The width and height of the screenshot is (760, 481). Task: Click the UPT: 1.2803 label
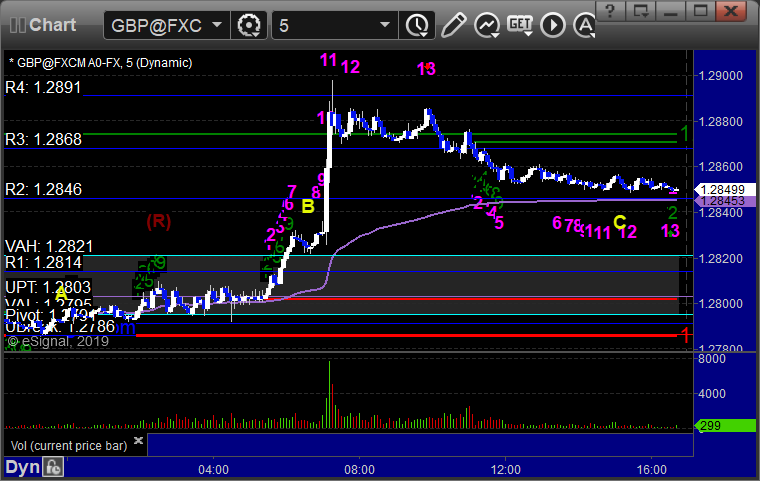coord(48,287)
